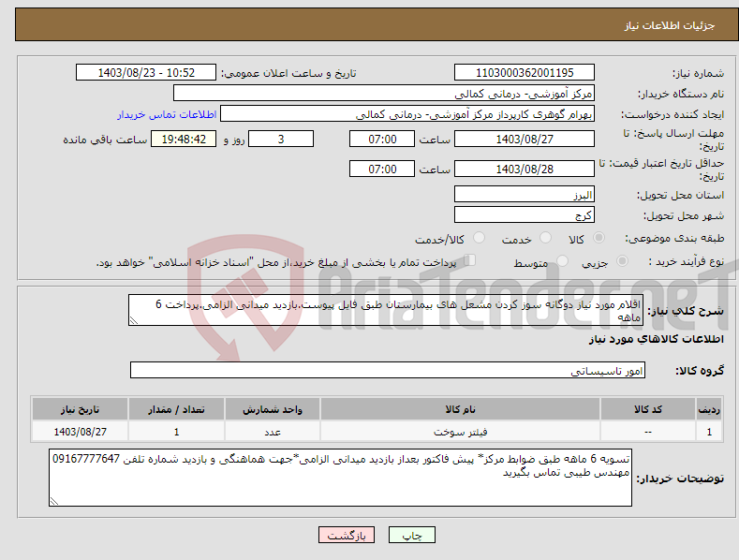Click the resize handle of توضیحات خریدار box
This screenshot has width=739, height=560.
click(53, 502)
